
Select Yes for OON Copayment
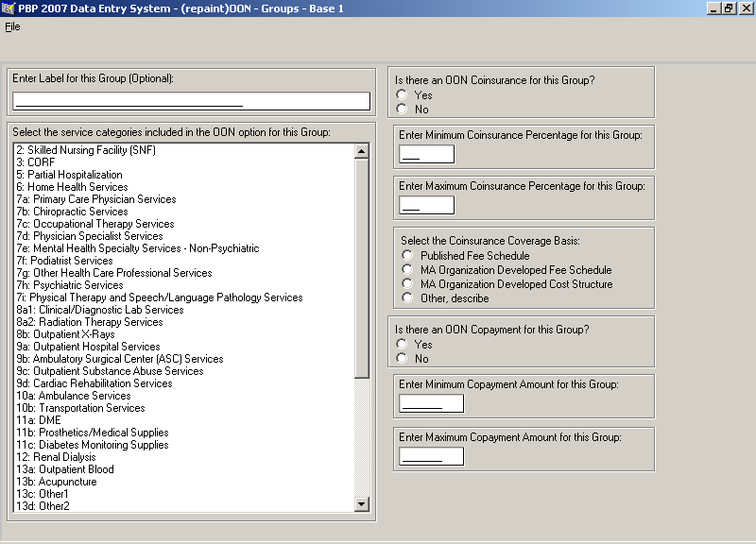[402, 344]
